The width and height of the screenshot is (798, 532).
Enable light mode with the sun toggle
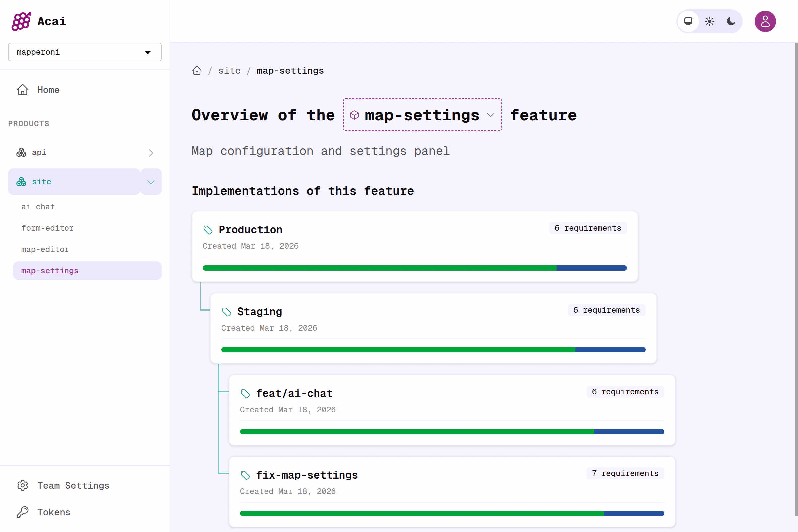(x=709, y=21)
